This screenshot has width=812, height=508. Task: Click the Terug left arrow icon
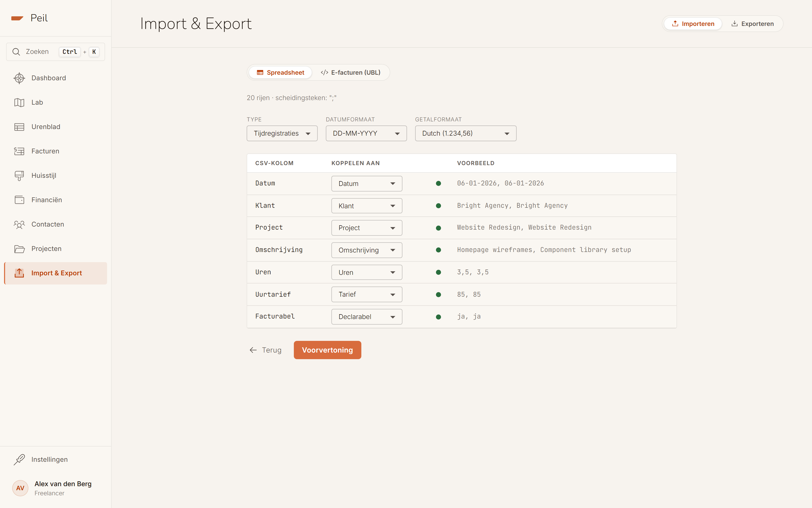[x=253, y=350]
